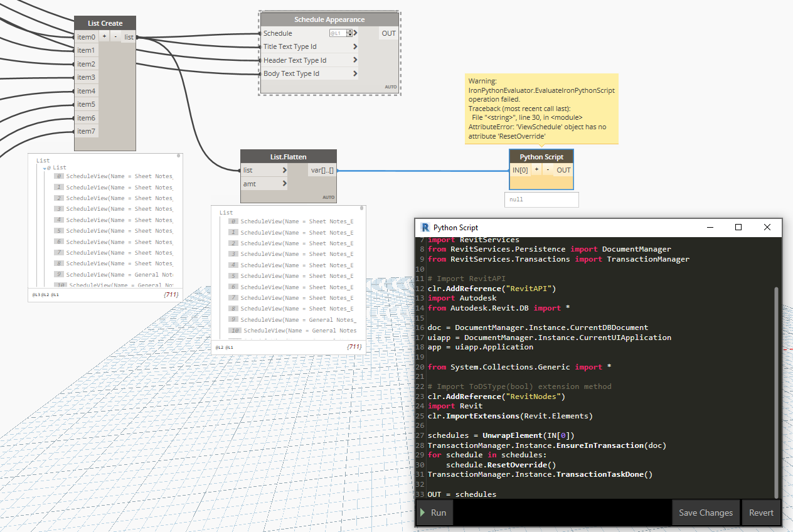This screenshot has height=532, width=793.
Task: Select the Schedule Appearance node title bar
Action: (329, 20)
